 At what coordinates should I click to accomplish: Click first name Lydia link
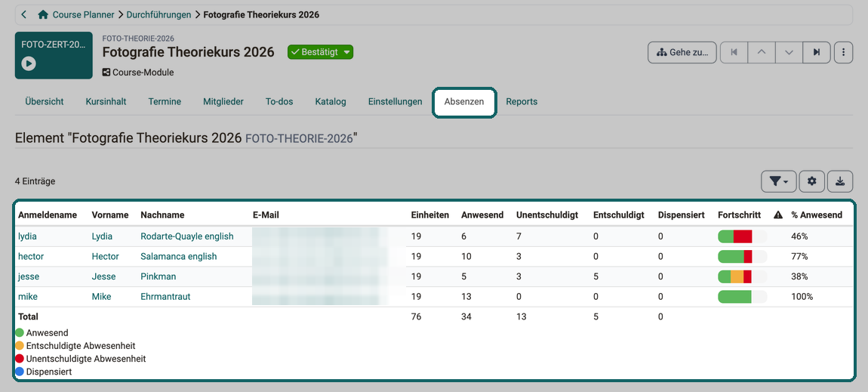(x=102, y=236)
